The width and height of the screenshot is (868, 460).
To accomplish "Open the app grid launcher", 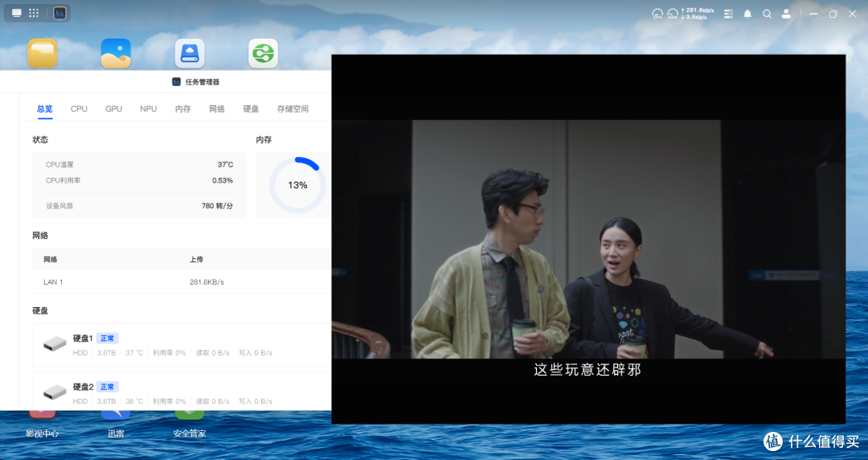I will (x=34, y=13).
